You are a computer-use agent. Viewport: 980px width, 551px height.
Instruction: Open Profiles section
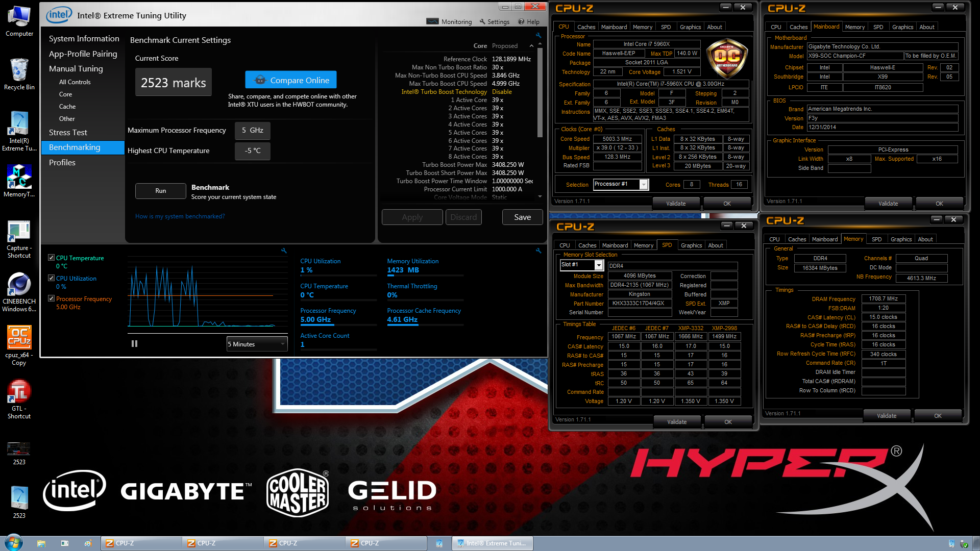pyautogui.click(x=62, y=163)
